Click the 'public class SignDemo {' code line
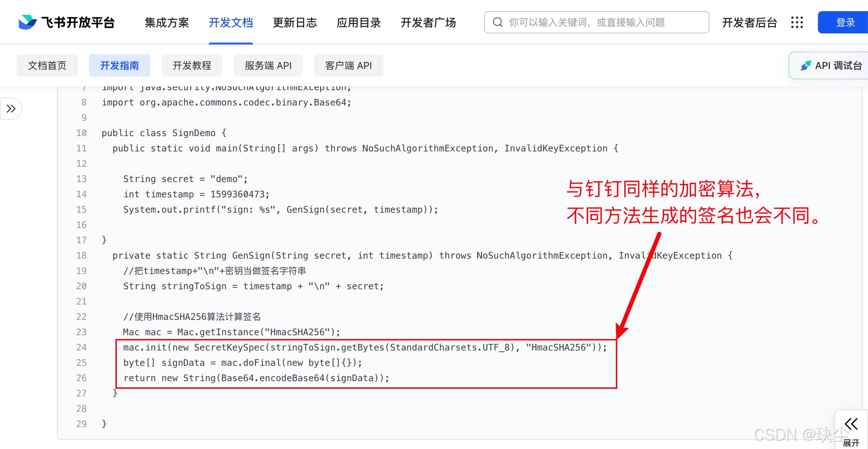Viewport: 868px width, 449px height. (164, 133)
